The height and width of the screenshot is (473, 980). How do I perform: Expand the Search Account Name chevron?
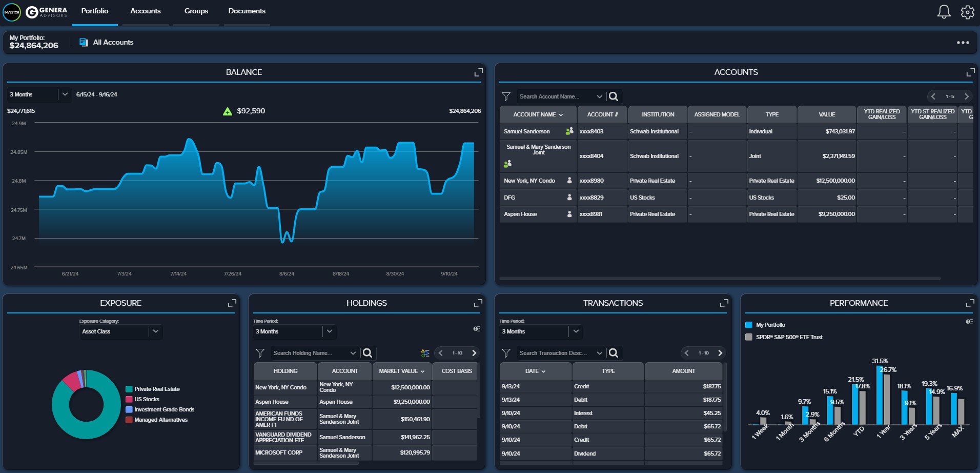(600, 96)
